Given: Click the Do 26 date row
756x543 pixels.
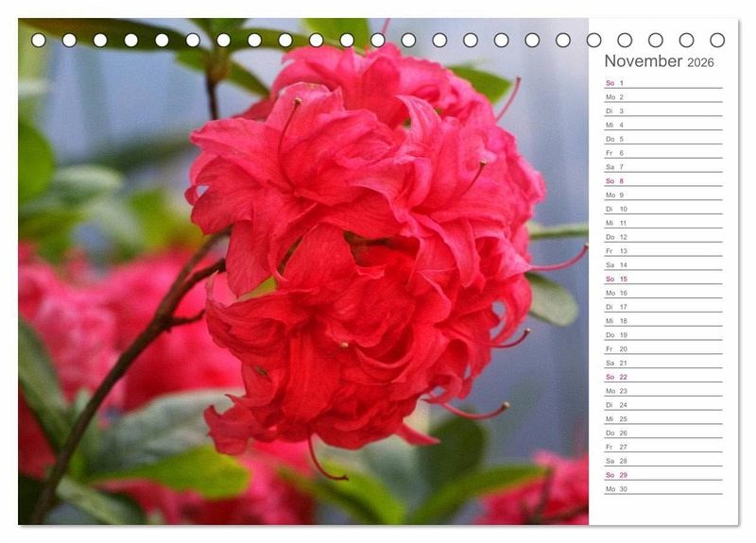Looking at the screenshot, I should pos(662,433).
